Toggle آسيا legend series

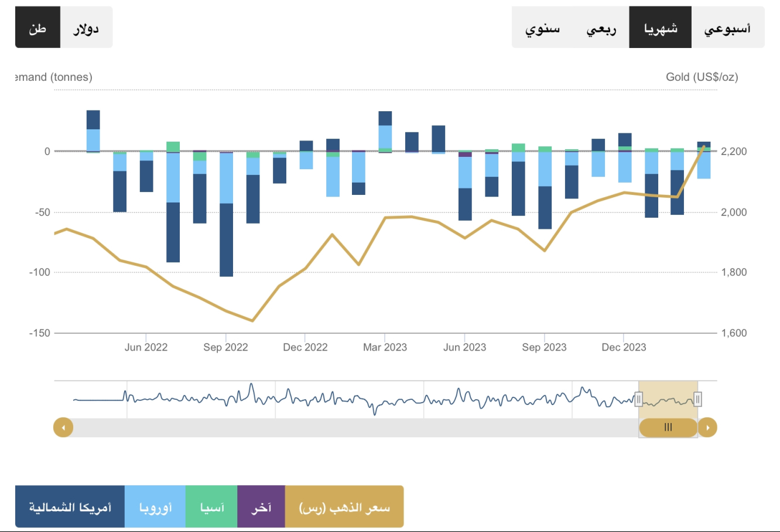(211, 507)
